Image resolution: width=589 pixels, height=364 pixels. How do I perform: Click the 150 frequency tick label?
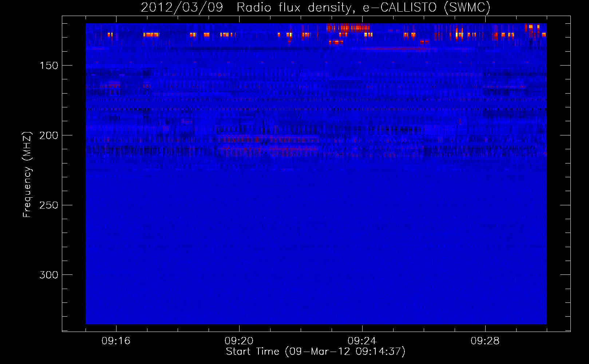(x=49, y=66)
